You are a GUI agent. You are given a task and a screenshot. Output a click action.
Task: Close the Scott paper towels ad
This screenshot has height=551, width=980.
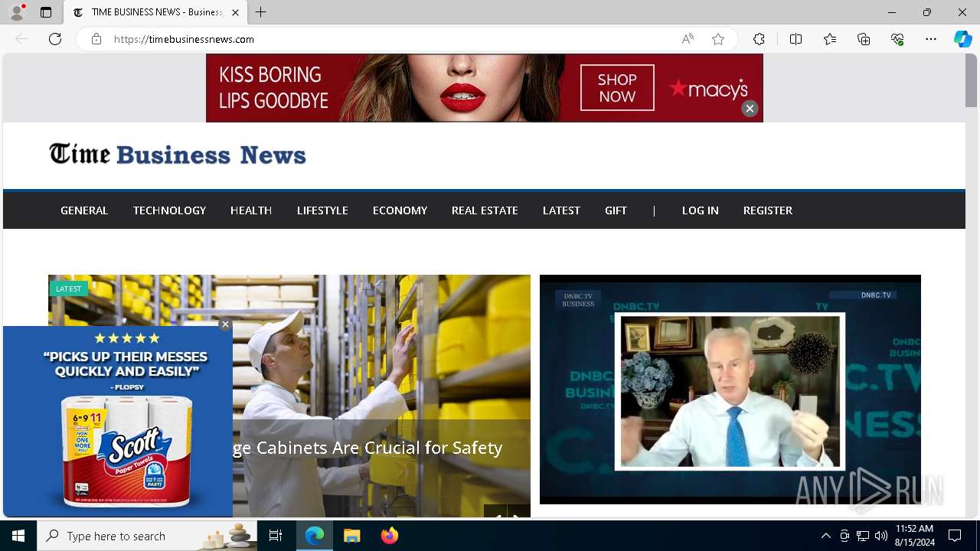[225, 324]
